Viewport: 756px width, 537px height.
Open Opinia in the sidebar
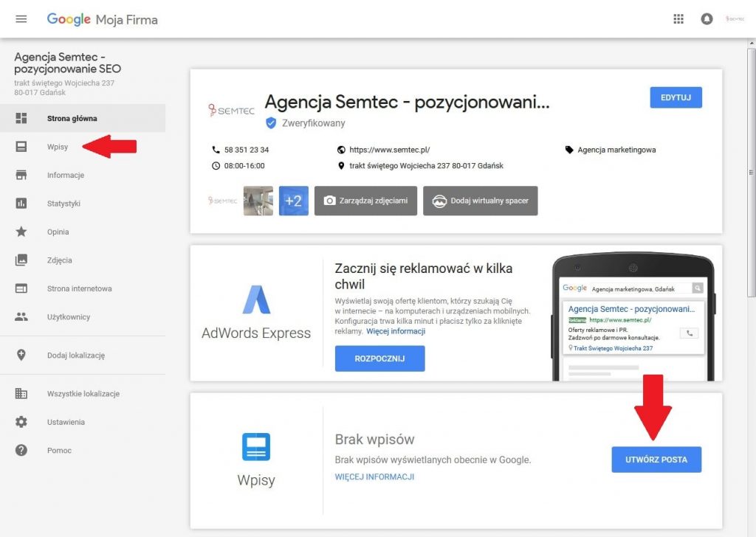click(83, 232)
